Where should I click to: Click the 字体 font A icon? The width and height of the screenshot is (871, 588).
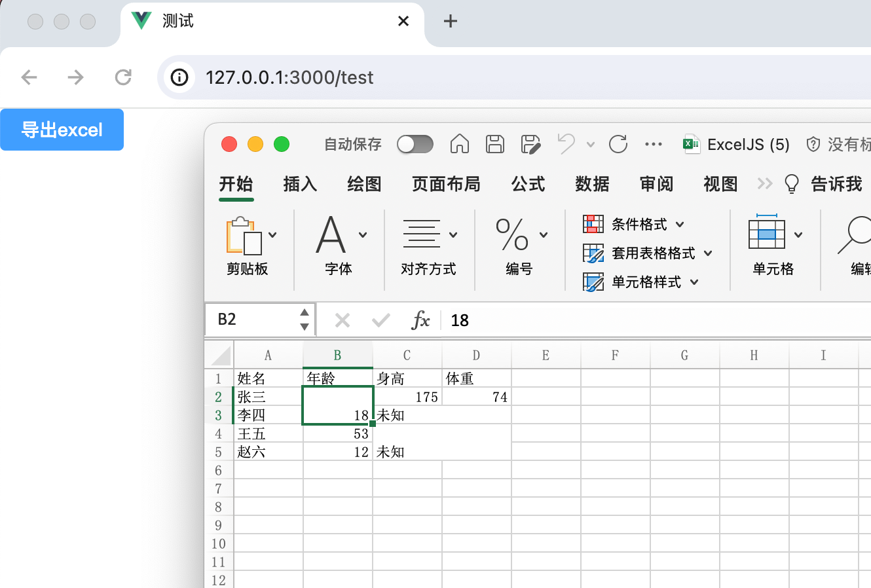tap(331, 234)
